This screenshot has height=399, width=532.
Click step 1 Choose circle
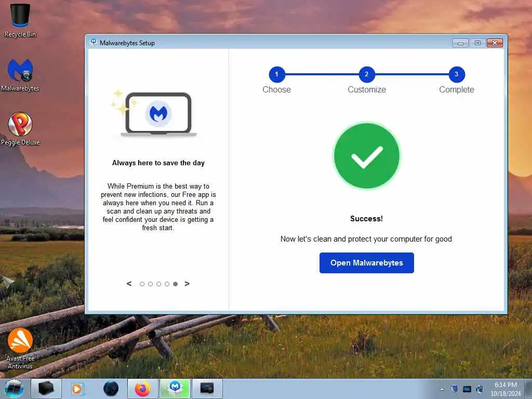tap(277, 74)
